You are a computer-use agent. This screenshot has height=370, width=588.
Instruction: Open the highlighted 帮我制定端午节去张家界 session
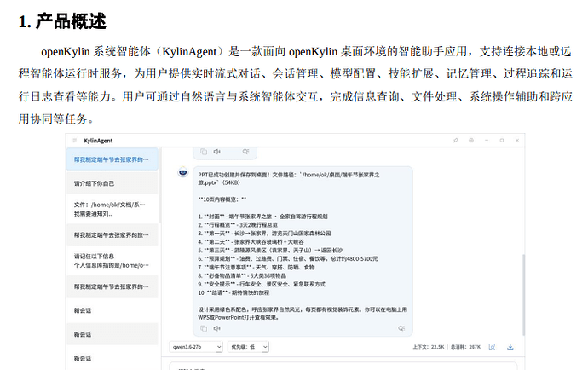pos(112,159)
